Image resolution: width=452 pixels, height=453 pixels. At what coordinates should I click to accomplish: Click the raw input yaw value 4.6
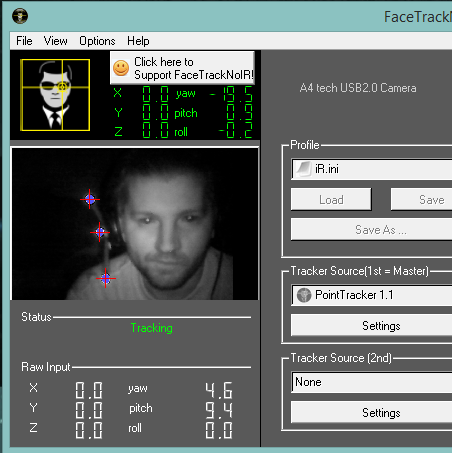click(219, 390)
